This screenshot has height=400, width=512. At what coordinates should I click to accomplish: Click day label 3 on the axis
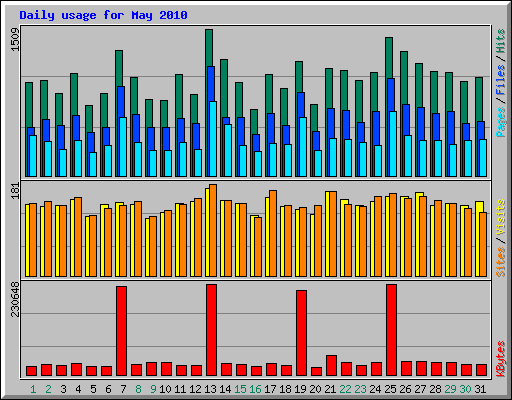[63, 389]
